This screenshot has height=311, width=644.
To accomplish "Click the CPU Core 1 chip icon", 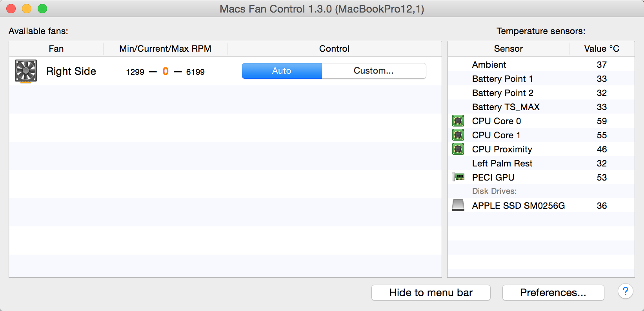I will 458,135.
